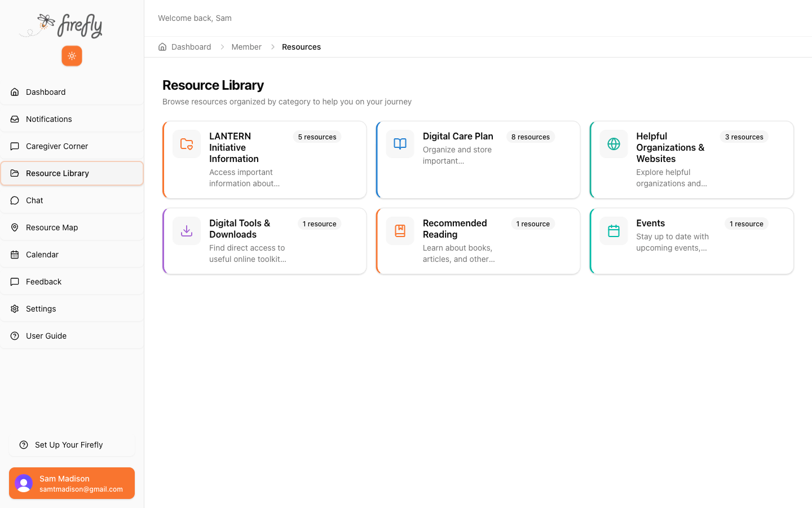The height and width of the screenshot is (508, 812).
Task: Click the firefly logo
Action: click(60, 25)
